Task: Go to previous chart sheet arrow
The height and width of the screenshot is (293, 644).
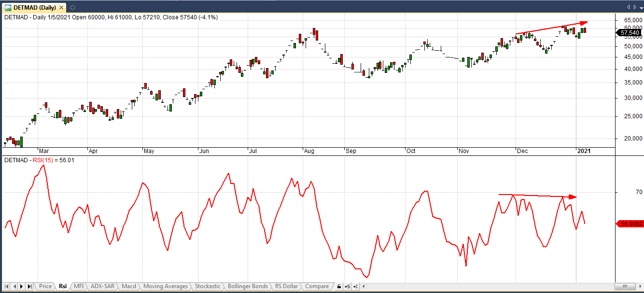Action: (x=14, y=286)
